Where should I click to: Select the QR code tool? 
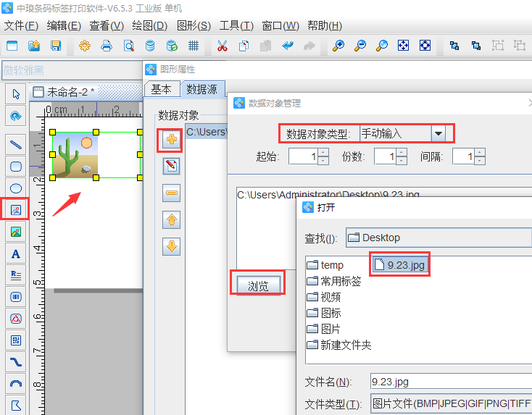[15, 340]
